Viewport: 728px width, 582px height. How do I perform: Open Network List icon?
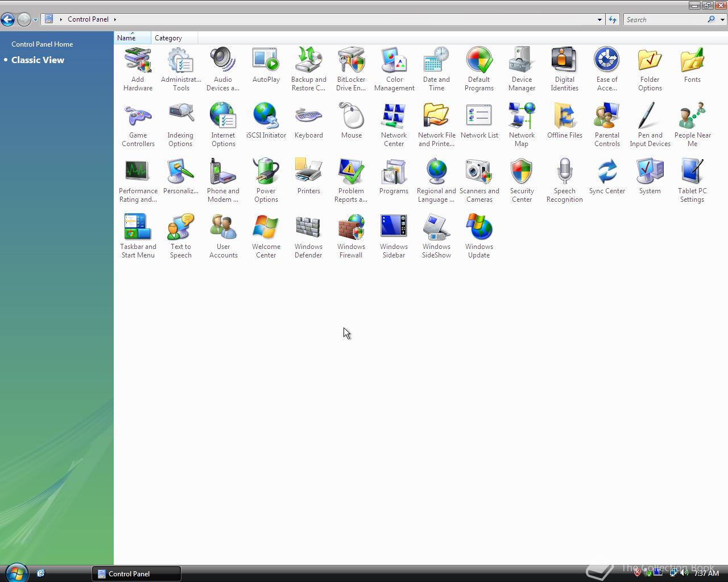(x=479, y=121)
